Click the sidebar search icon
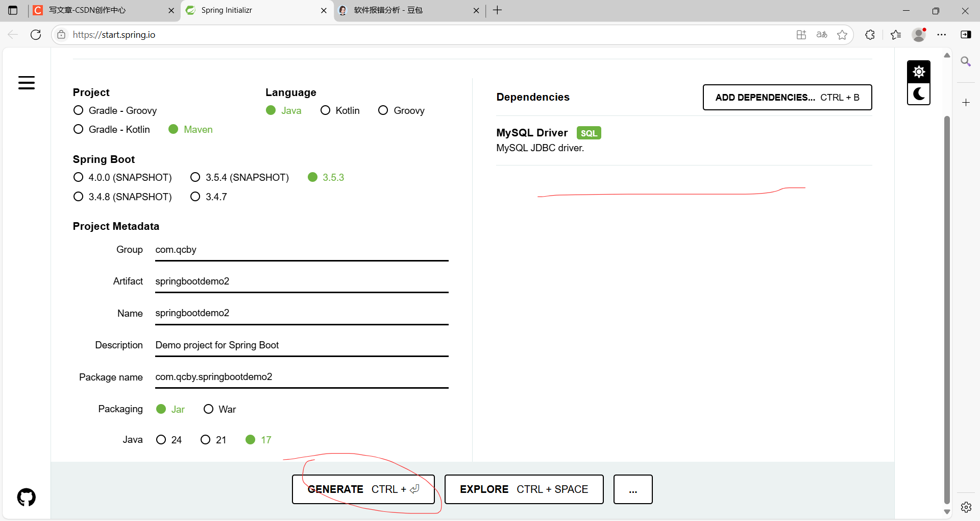This screenshot has width=980, height=521. [966, 62]
